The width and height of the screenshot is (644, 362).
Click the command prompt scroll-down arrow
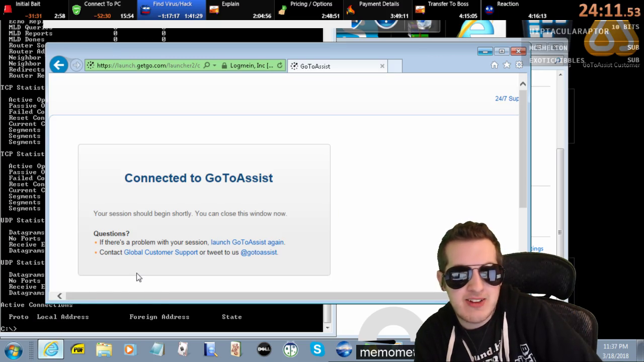click(327, 328)
